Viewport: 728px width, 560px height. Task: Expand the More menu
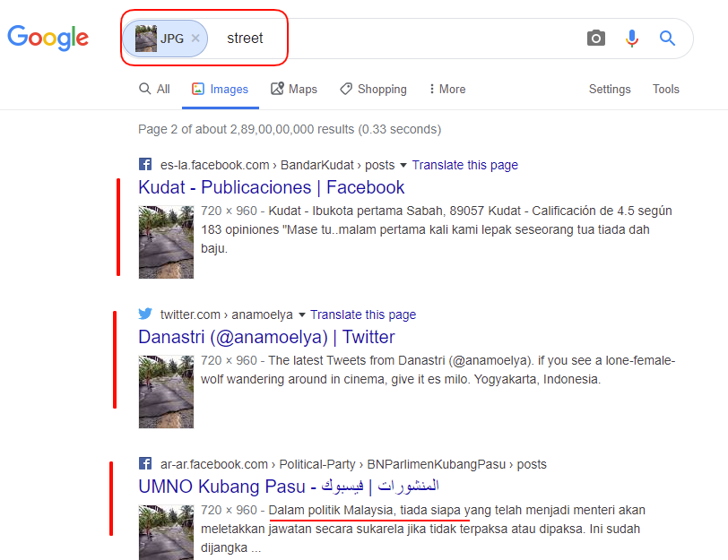[x=447, y=89]
